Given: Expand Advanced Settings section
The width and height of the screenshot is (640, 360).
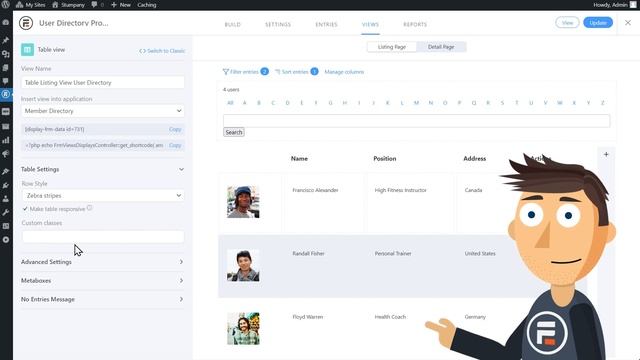Looking at the screenshot, I should coord(103,262).
